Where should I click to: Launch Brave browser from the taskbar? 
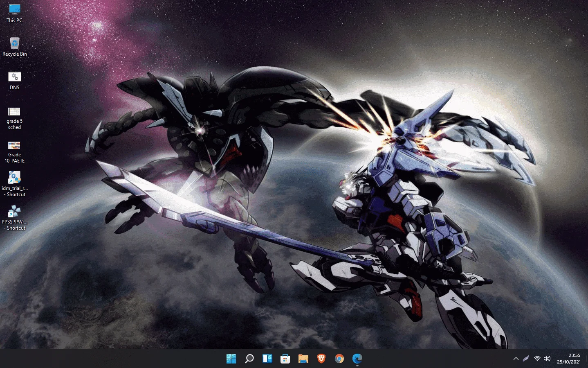[321, 359]
